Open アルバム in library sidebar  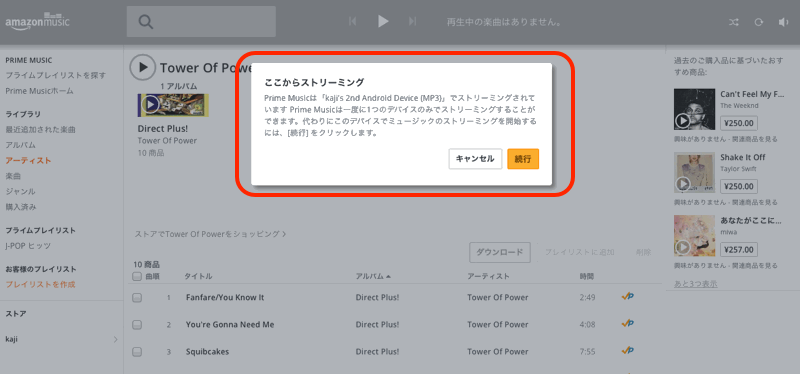(x=20, y=145)
